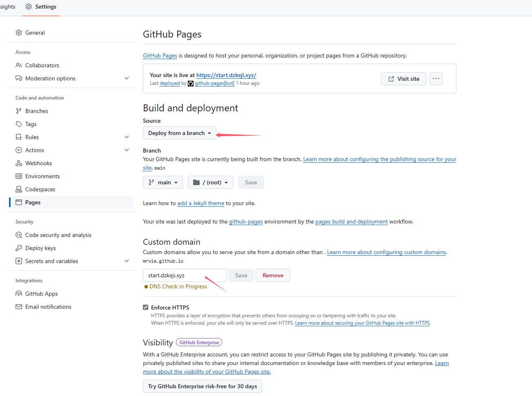The width and height of the screenshot is (532, 396).
Task: Click the Deploy keys key icon
Action: point(19,248)
